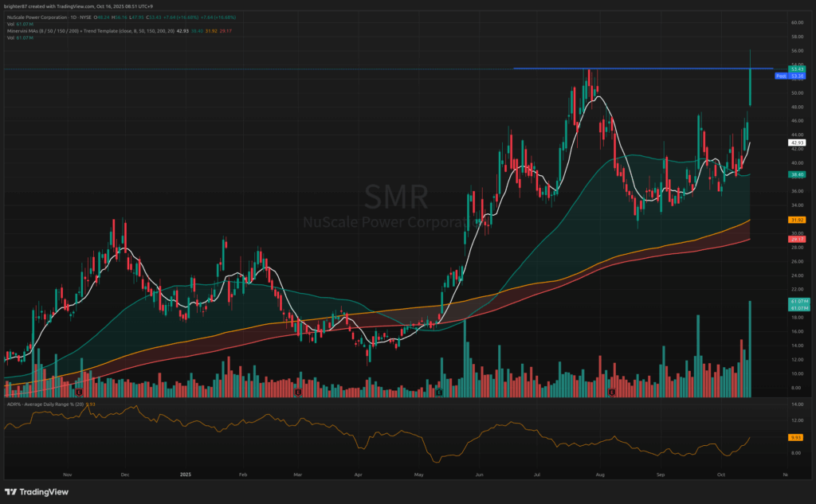This screenshot has height=504, width=816.
Task: Click the earnings E marker near March
Action: [297, 393]
